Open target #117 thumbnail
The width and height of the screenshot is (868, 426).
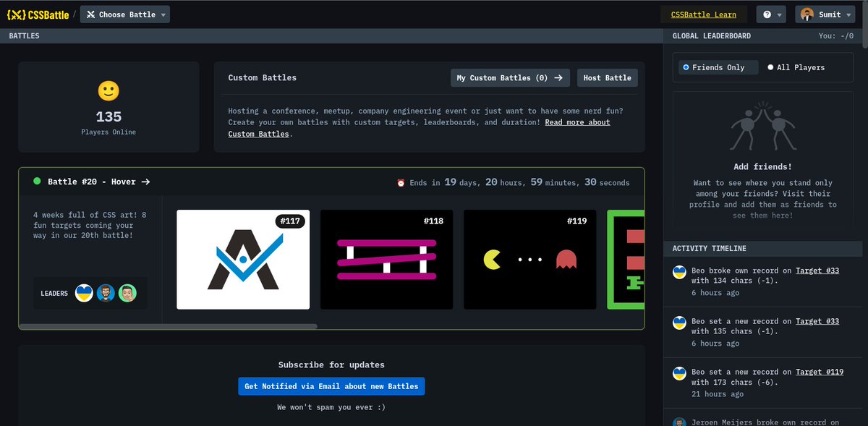(243, 260)
